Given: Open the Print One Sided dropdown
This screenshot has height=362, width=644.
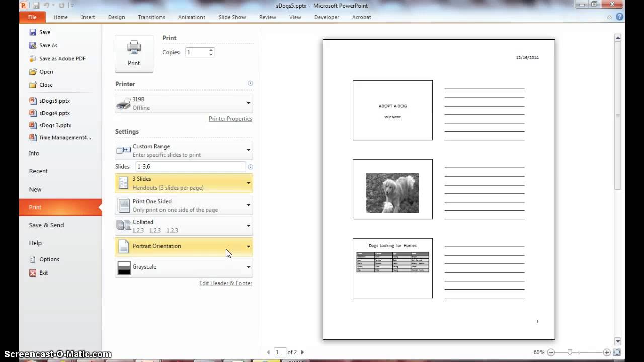Looking at the screenshot, I should click(x=184, y=205).
